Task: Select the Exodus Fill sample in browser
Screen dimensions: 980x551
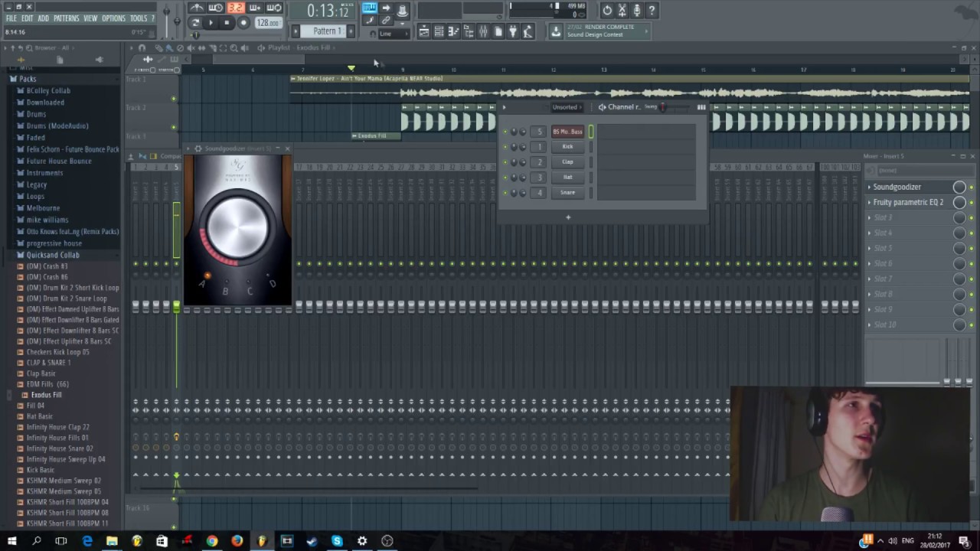Action: 46,395
